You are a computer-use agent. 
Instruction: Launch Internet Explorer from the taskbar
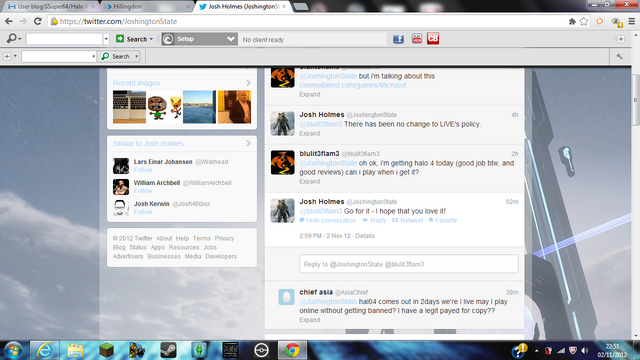[x=44, y=350]
